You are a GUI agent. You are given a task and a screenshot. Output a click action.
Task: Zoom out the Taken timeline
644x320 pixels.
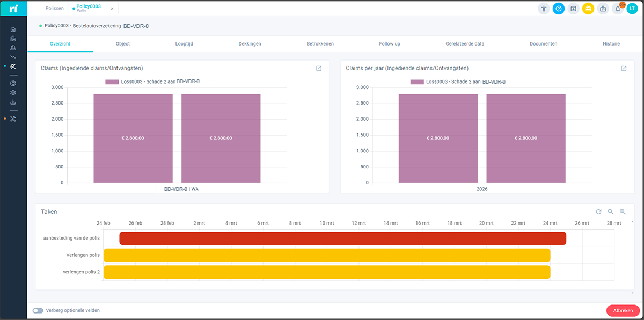610,212
